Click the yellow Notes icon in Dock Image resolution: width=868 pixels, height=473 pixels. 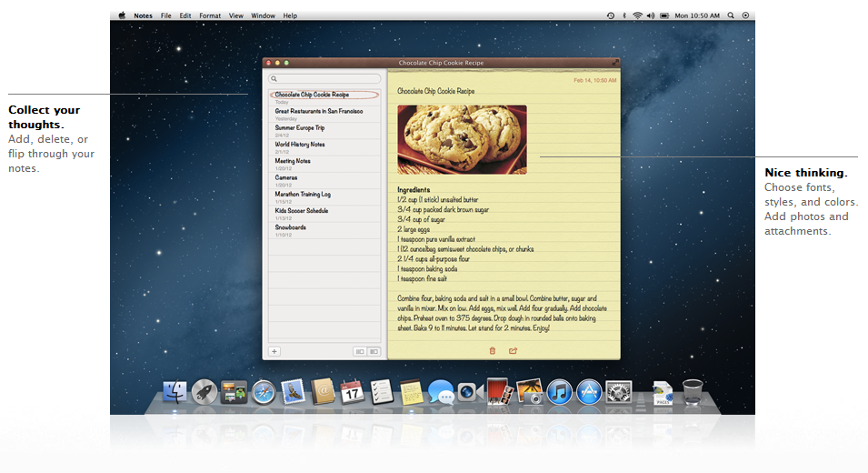[x=412, y=392]
